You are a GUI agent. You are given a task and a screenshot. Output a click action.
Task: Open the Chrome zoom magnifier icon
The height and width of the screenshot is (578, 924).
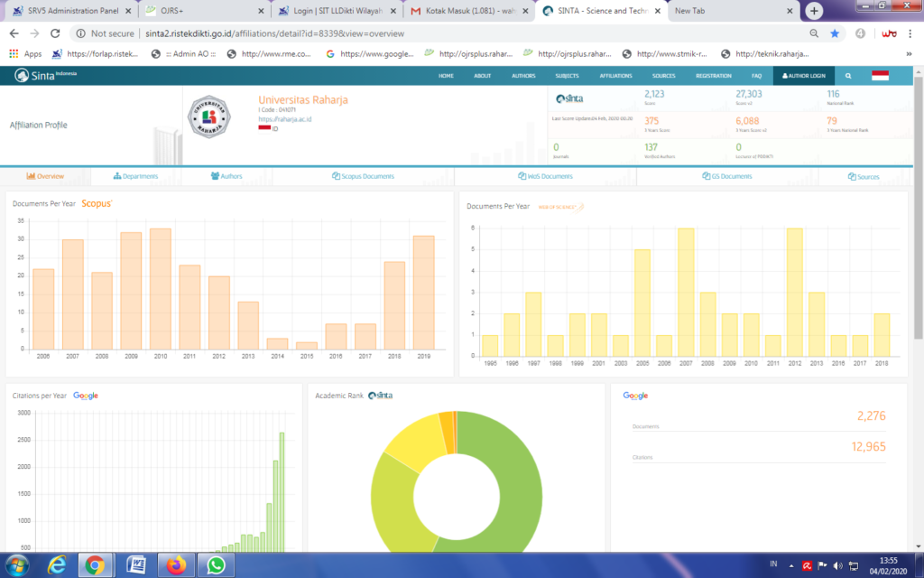click(x=814, y=33)
